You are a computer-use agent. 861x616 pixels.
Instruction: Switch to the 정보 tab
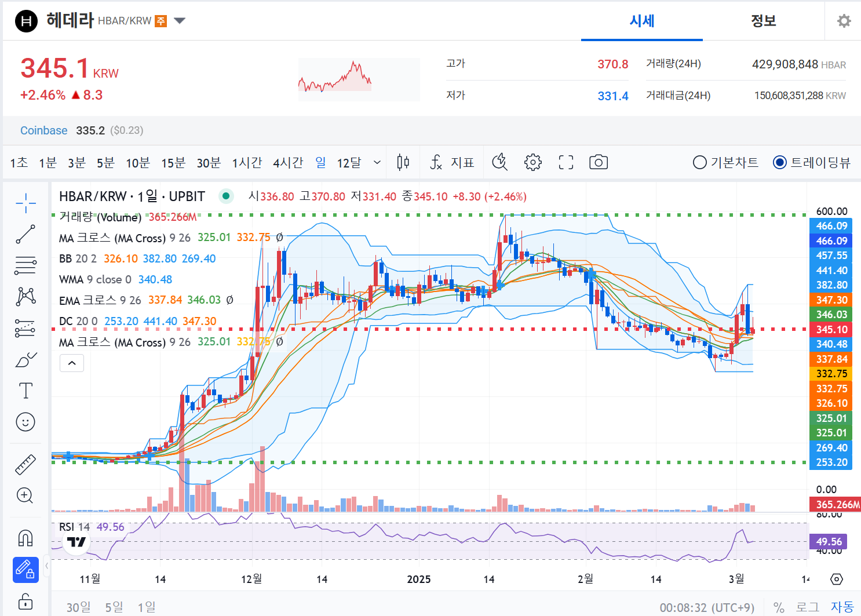point(763,21)
